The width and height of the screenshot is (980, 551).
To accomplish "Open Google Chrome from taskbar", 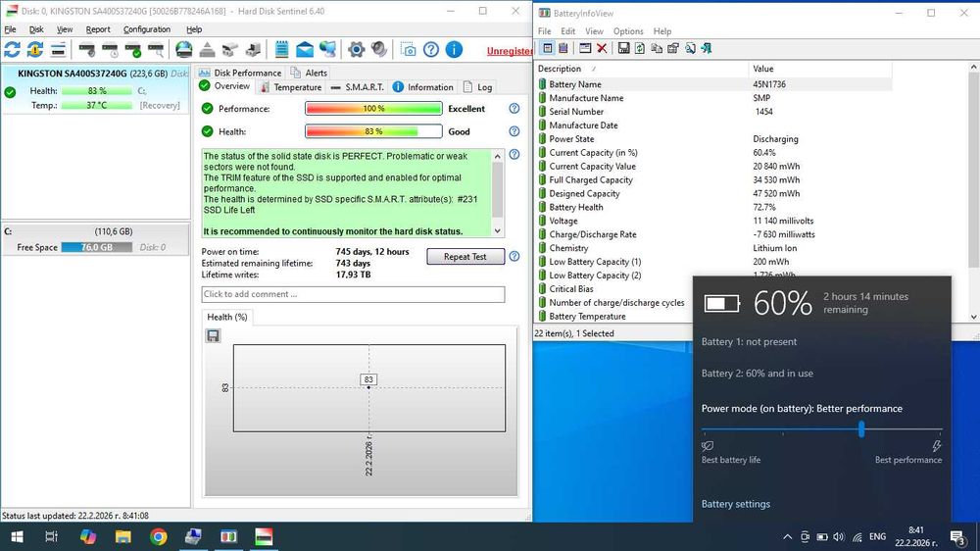I will click(158, 536).
